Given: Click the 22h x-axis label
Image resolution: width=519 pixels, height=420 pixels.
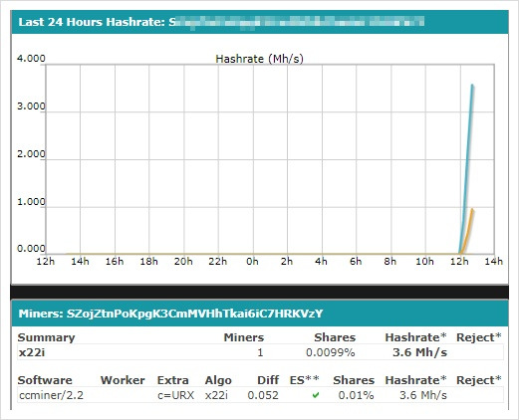Looking at the screenshot, I should tap(218, 262).
